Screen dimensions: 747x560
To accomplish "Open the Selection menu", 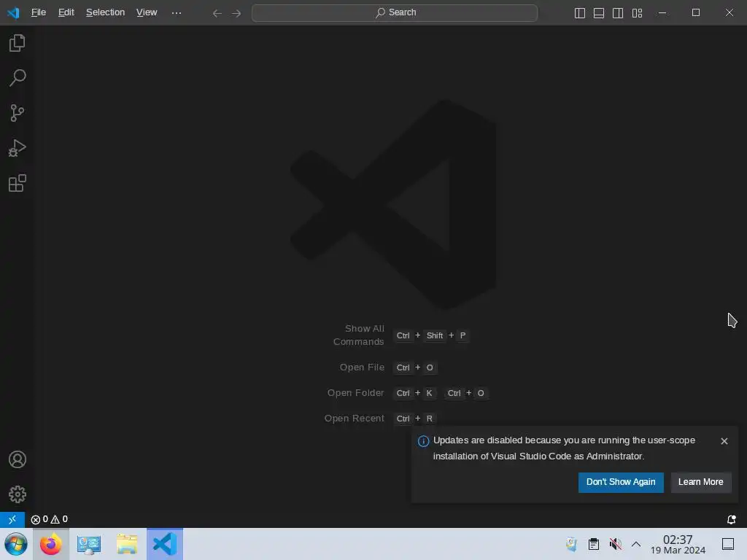I will click(x=105, y=12).
